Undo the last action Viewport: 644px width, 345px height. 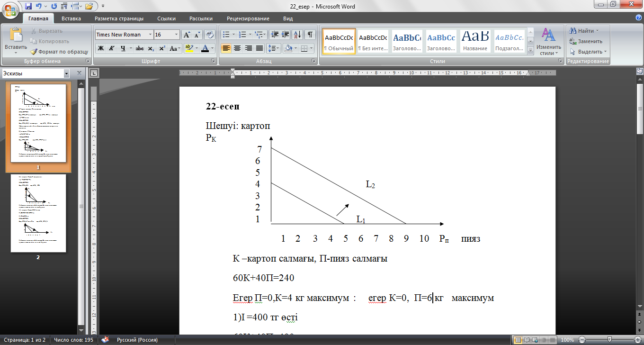click(x=39, y=6)
